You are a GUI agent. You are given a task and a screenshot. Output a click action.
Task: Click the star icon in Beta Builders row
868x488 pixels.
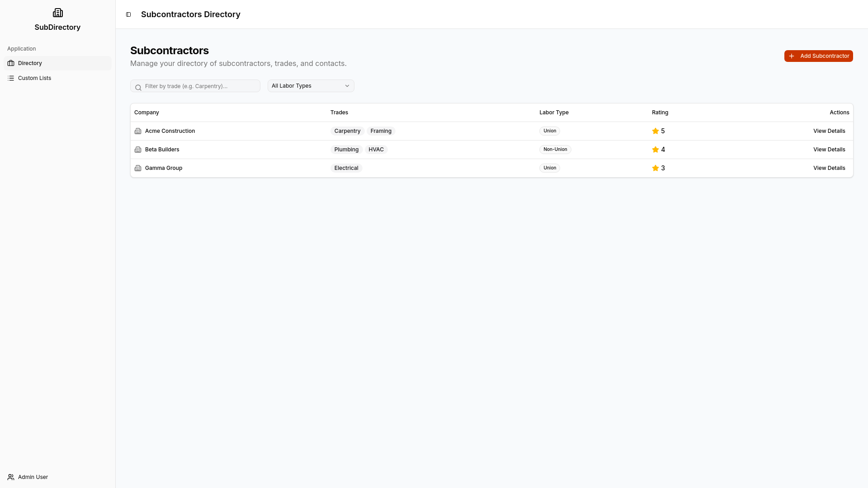[x=656, y=150]
